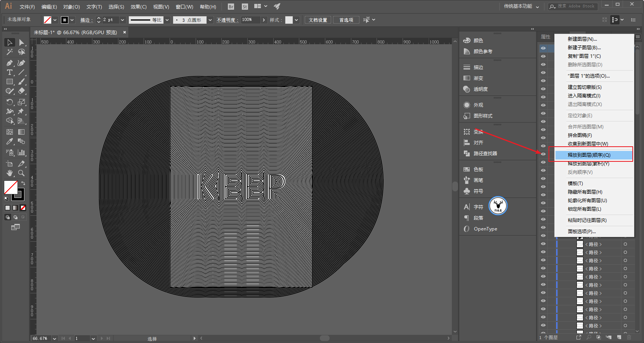Change screen mode at toolbox bottom
Image resolution: width=644 pixels, height=343 pixels.
pyautogui.click(x=16, y=227)
